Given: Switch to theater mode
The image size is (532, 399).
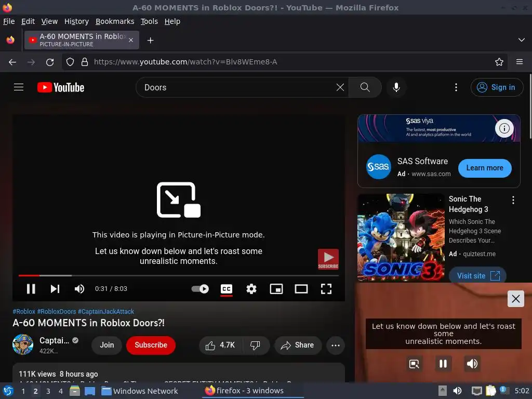Looking at the screenshot, I should 301,289.
